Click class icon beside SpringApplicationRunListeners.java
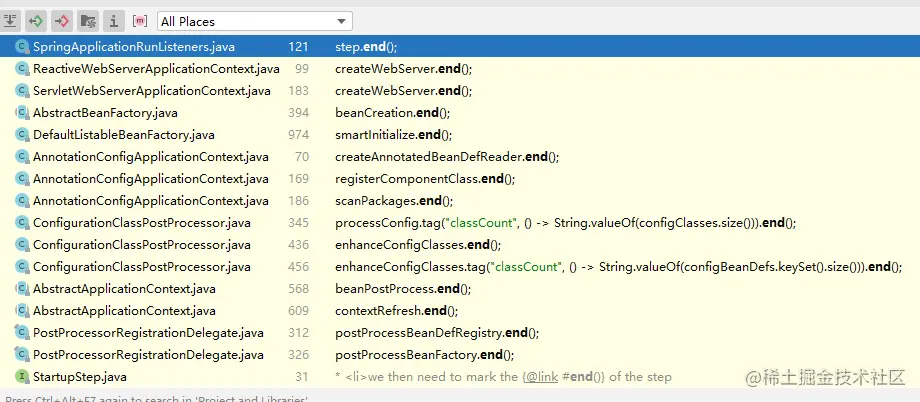Screen dimensions: 920x402 coord(22,47)
